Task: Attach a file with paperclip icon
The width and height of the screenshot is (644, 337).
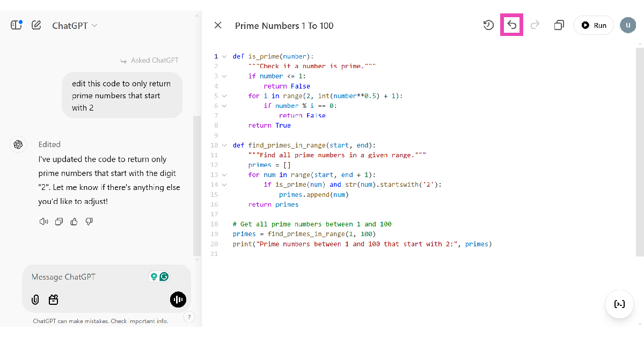Action: [x=35, y=299]
